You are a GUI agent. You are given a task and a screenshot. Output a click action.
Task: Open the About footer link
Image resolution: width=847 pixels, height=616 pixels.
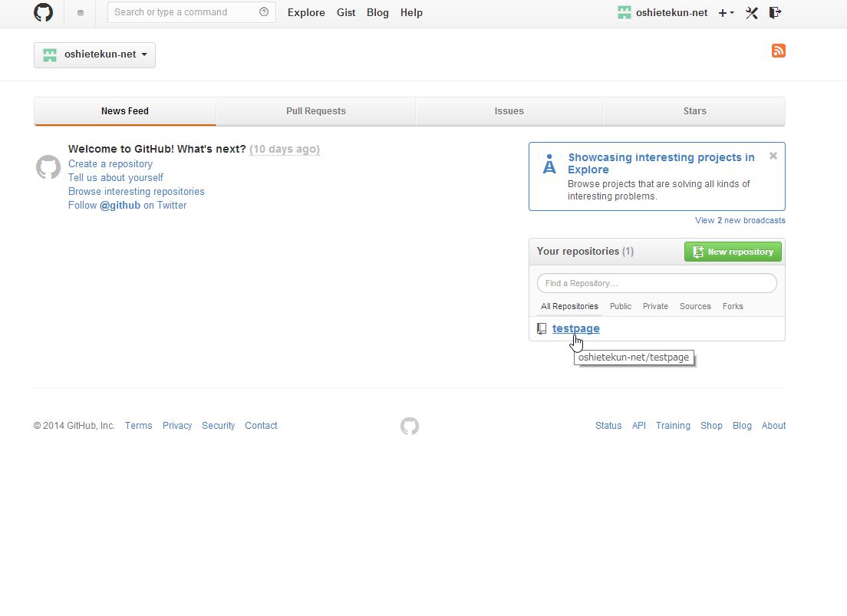coord(773,426)
